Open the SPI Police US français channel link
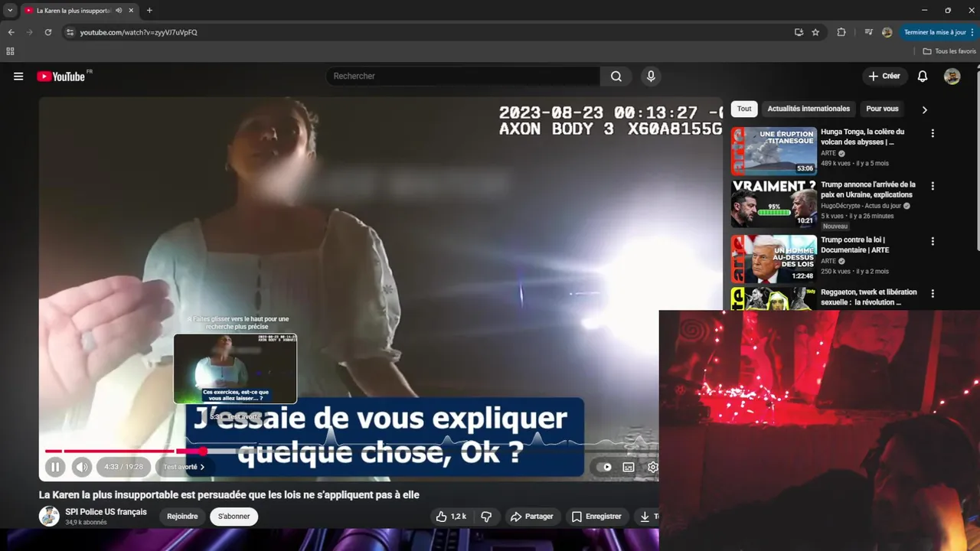This screenshot has height=551, width=980. pyautogui.click(x=106, y=512)
